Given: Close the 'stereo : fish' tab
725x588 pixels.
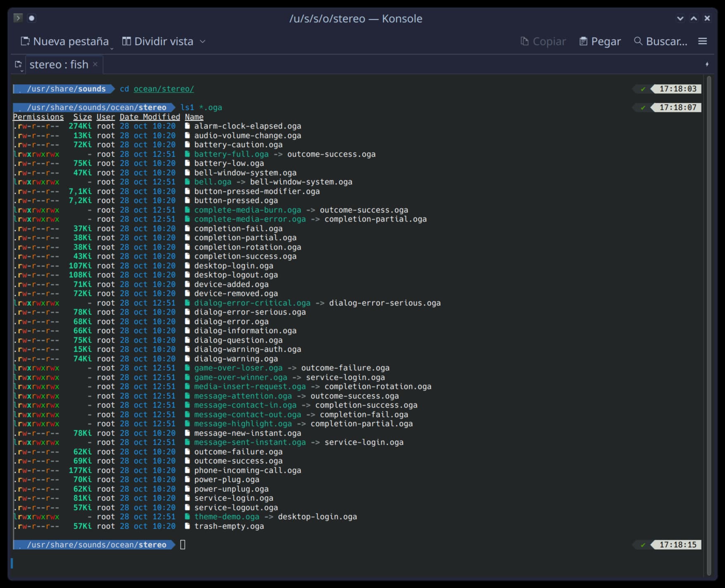Looking at the screenshot, I should coord(95,64).
